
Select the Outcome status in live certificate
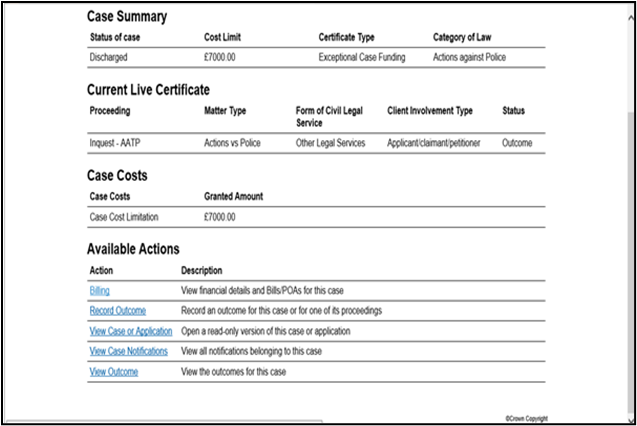517,143
